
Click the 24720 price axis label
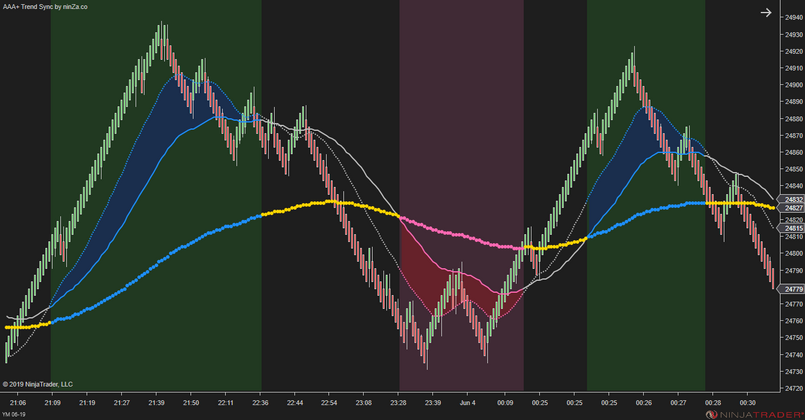(x=791, y=389)
